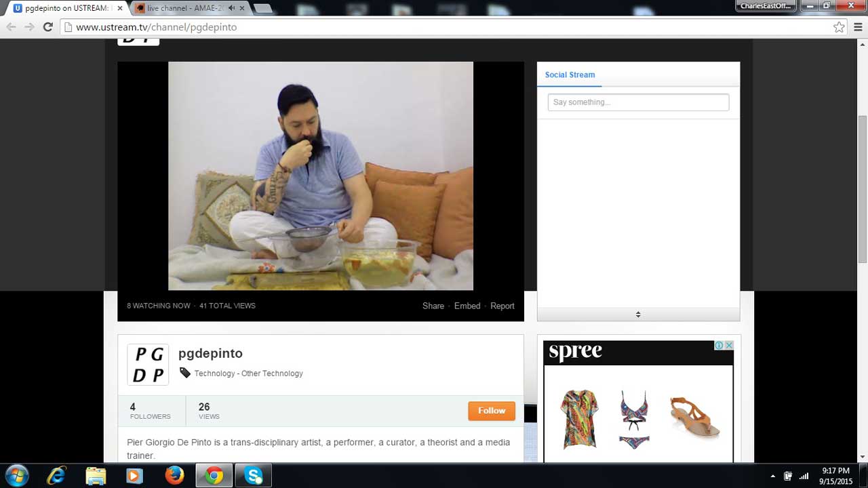868x488 pixels.
Task: Open the AdChoices info icon on the ad
Action: tap(719, 346)
